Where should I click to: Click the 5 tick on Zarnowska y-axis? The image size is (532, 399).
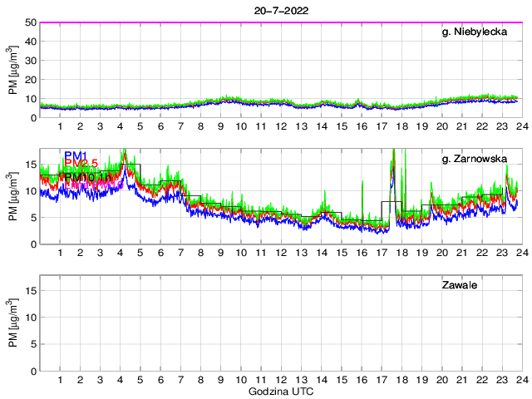click(x=33, y=218)
